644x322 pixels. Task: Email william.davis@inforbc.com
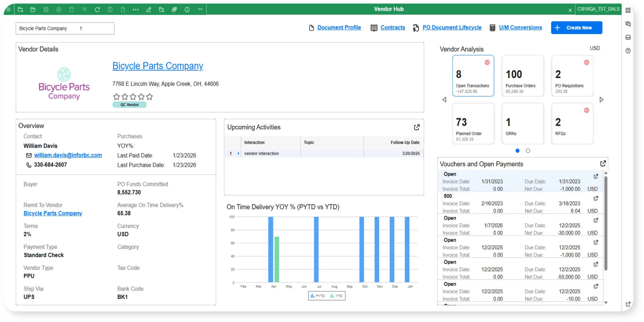(x=68, y=155)
